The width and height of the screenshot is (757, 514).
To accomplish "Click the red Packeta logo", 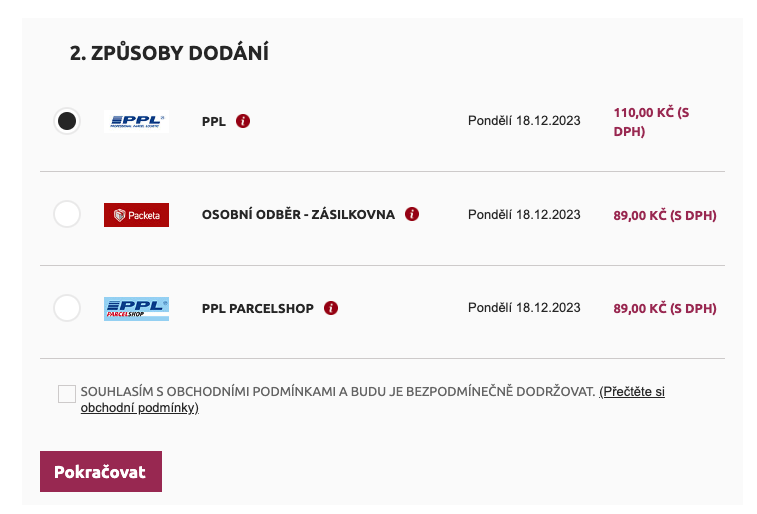I will click(136, 215).
